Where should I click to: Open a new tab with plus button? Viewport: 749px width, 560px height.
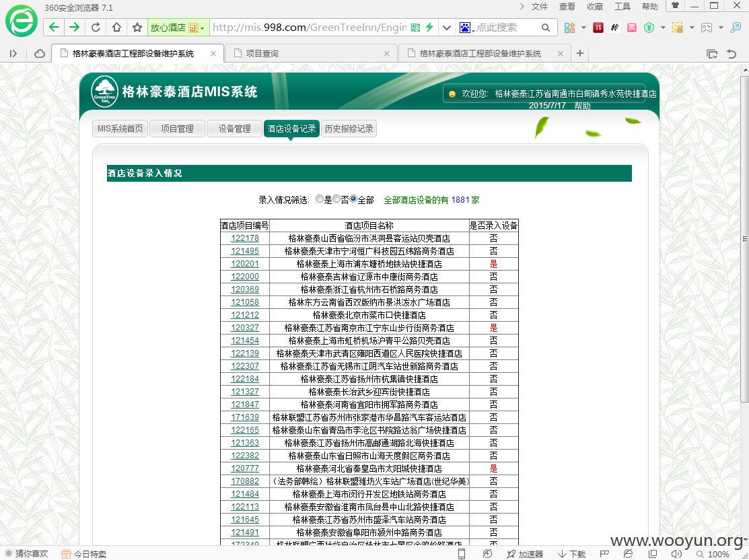580,53
